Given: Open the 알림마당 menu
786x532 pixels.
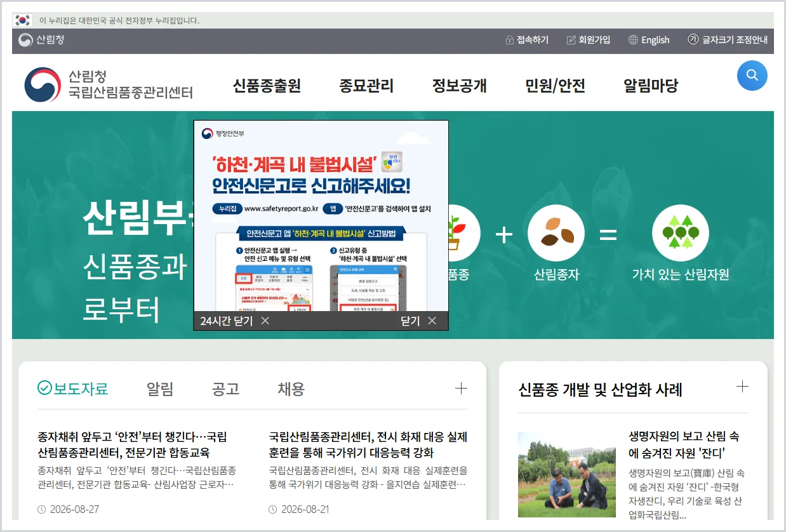Looking at the screenshot, I should (651, 85).
